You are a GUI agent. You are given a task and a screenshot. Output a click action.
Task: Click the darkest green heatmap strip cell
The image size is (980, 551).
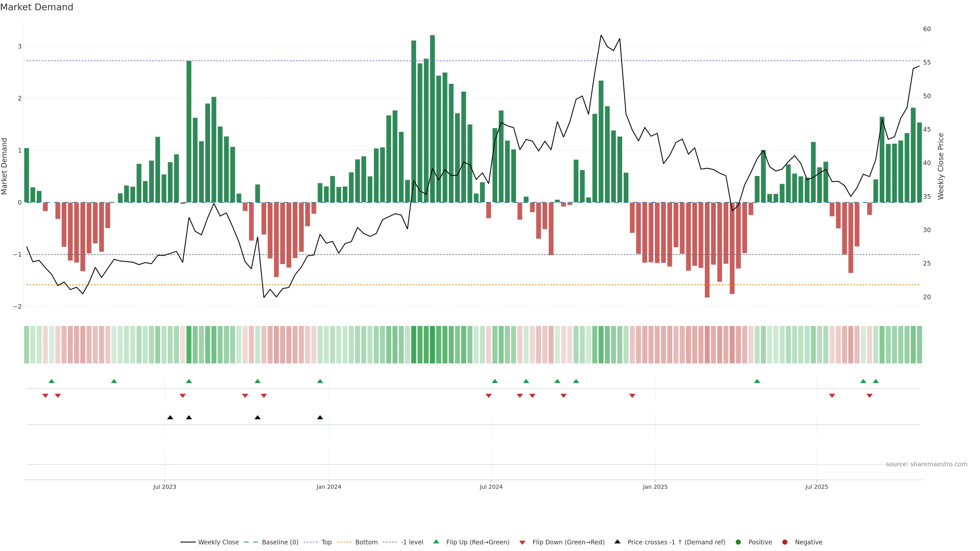[432, 345]
